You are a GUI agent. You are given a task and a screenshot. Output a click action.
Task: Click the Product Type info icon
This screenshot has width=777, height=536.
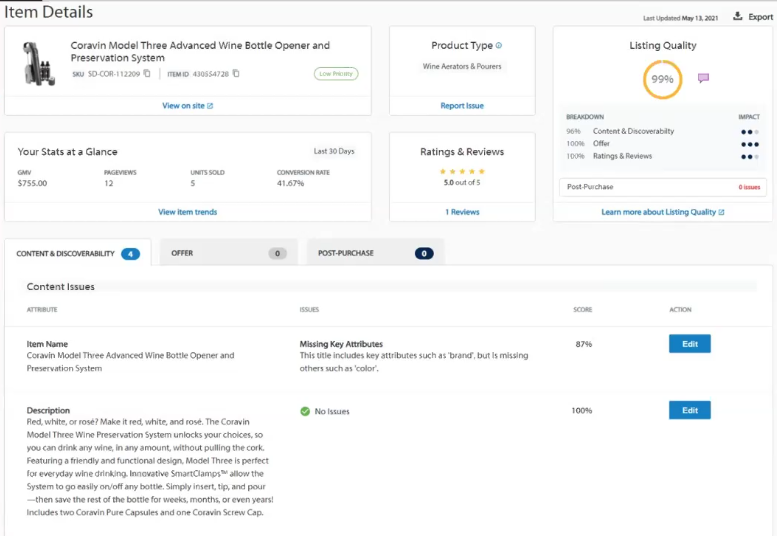pos(499,46)
